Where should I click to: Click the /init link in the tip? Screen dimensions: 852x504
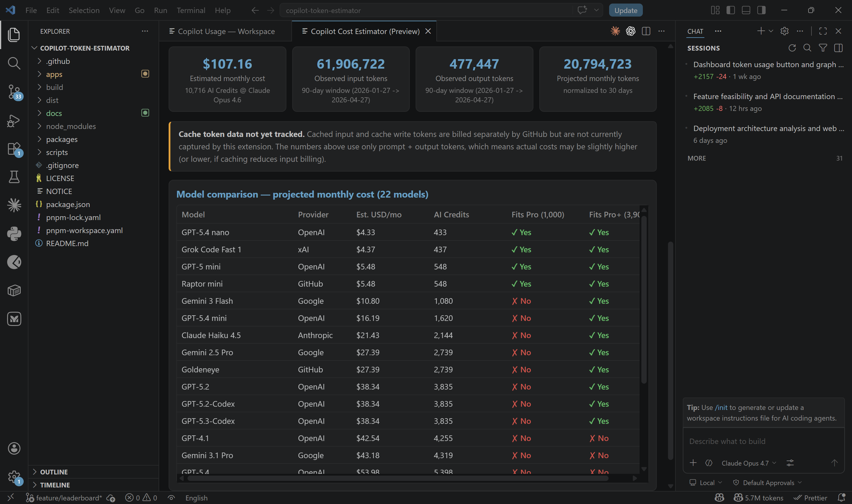[x=721, y=407]
